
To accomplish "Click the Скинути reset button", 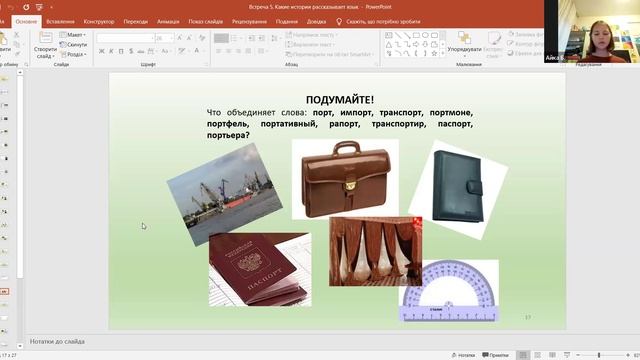I will coord(73,44).
